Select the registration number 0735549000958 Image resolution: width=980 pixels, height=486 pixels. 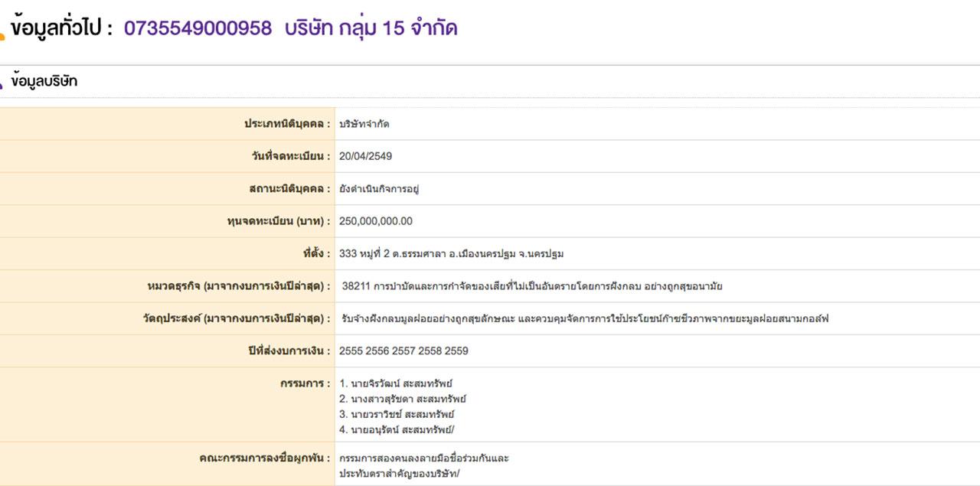point(198,28)
